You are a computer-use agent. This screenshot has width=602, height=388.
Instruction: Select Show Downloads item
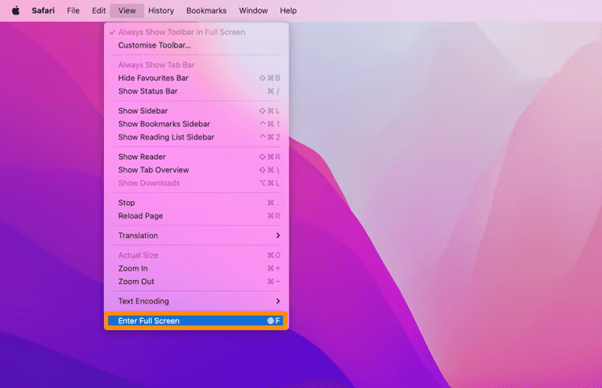click(196, 183)
